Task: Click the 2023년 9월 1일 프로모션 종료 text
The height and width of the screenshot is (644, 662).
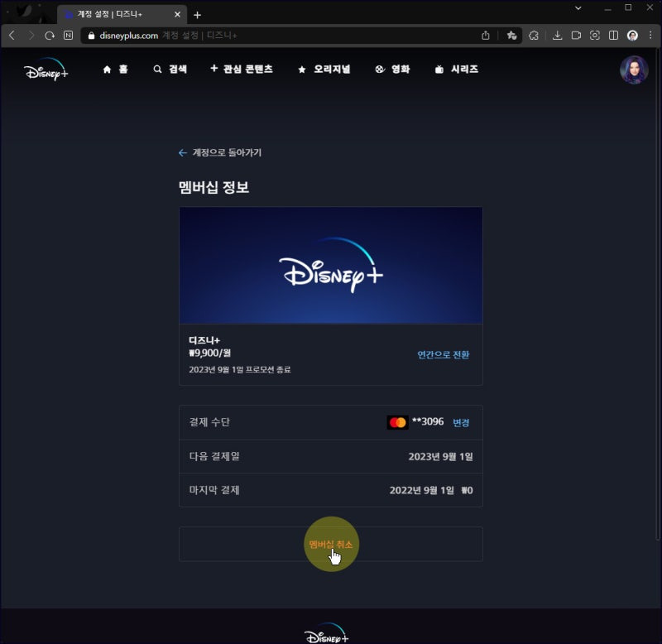Action: coord(240,369)
